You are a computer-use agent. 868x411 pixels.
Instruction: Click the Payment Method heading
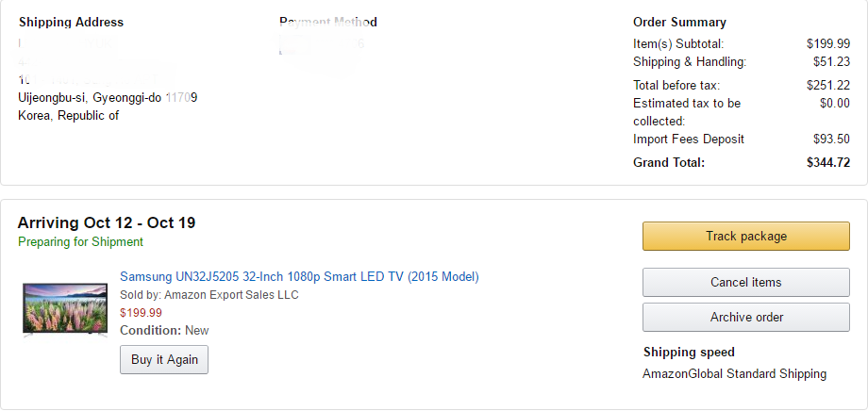click(328, 22)
